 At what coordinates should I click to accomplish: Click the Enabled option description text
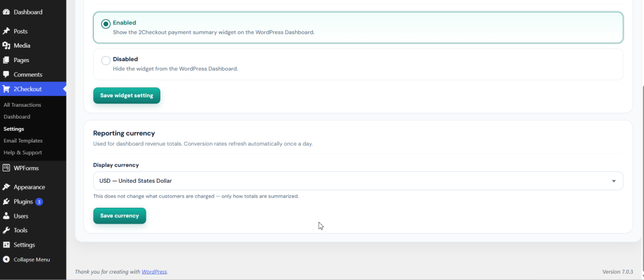pyautogui.click(x=214, y=32)
